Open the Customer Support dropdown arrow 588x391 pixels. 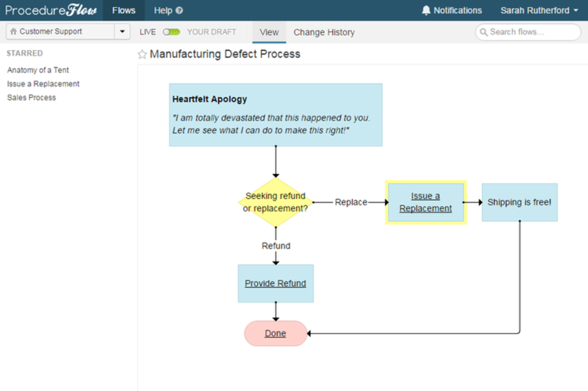pyautogui.click(x=122, y=32)
